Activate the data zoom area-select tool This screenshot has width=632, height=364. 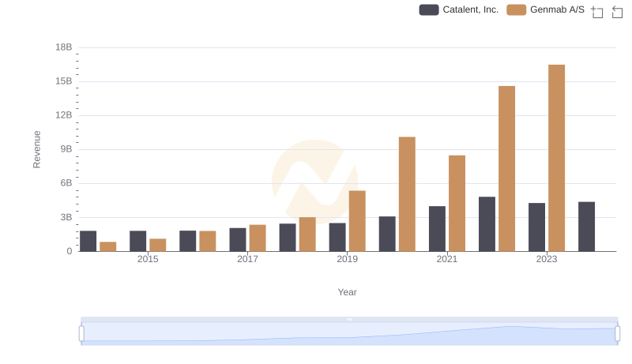(x=597, y=12)
